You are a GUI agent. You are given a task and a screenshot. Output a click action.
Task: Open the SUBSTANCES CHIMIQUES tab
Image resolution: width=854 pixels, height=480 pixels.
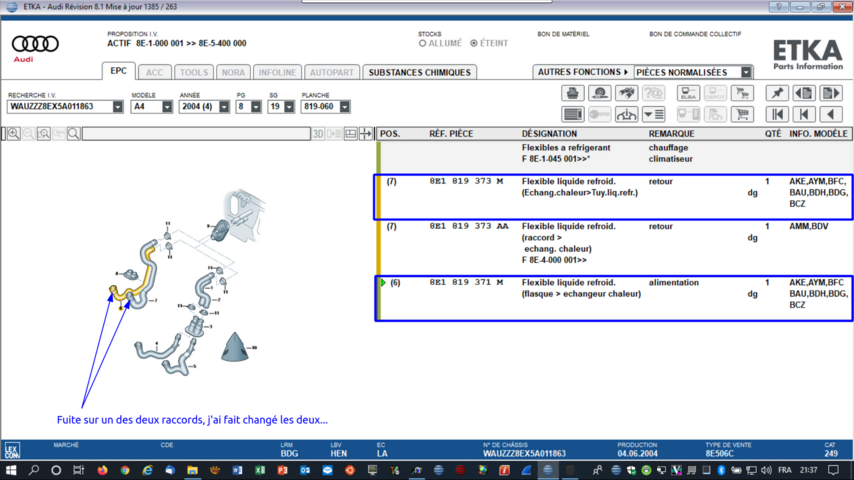[419, 72]
